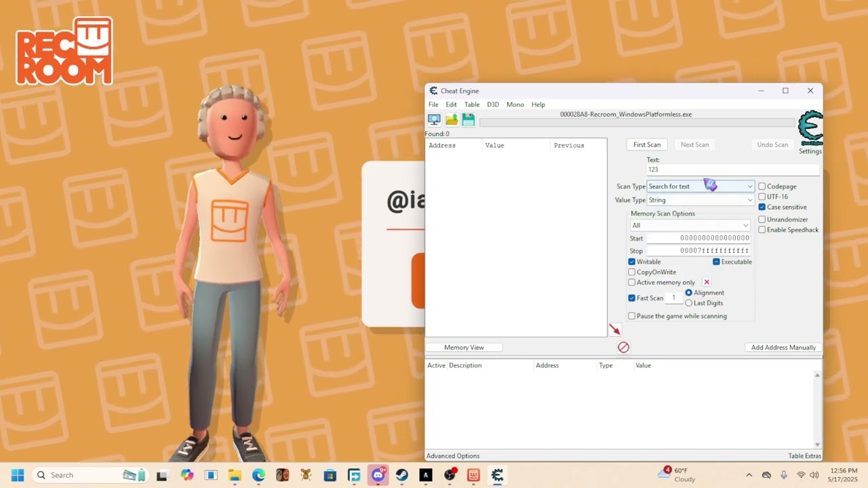
Task: Enable the UTF-16 checkbox
Action: click(x=762, y=197)
